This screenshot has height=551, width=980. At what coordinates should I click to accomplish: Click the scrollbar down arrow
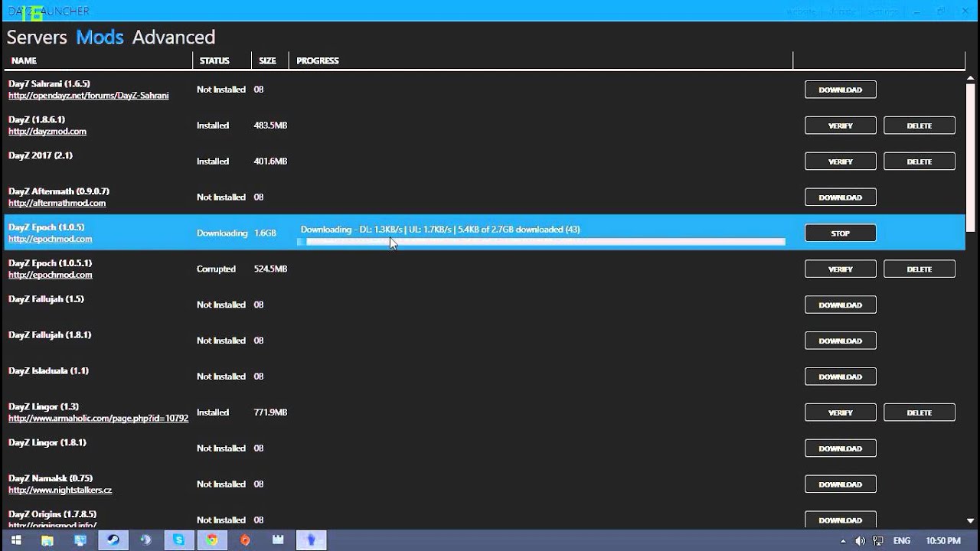972,521
